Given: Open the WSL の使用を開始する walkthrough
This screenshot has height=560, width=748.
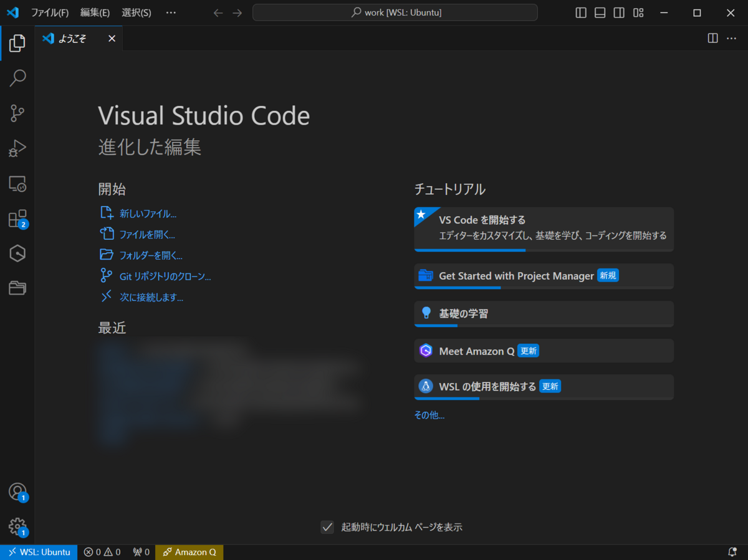Looking at the screenshot, I should pyautogui.click(x=544, y=387).
